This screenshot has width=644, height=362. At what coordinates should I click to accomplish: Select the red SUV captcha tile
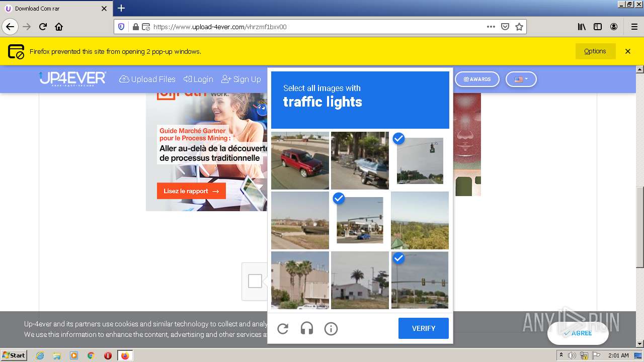[x=300, y=160]
